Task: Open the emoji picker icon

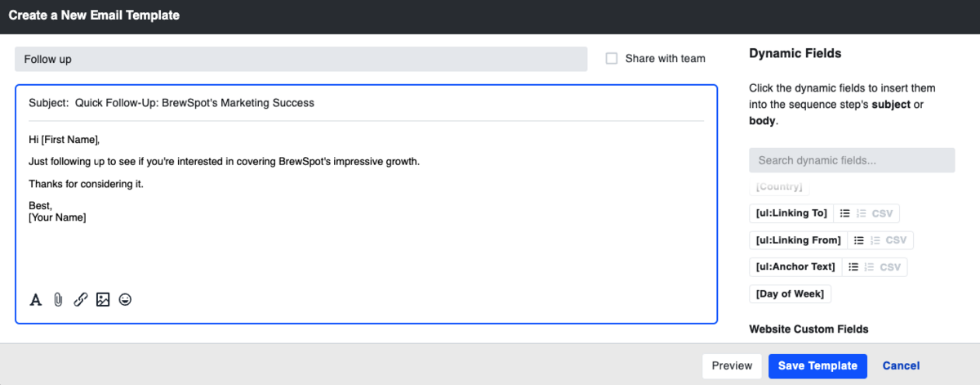Action: pyautogui.click(x=125, y=300)
